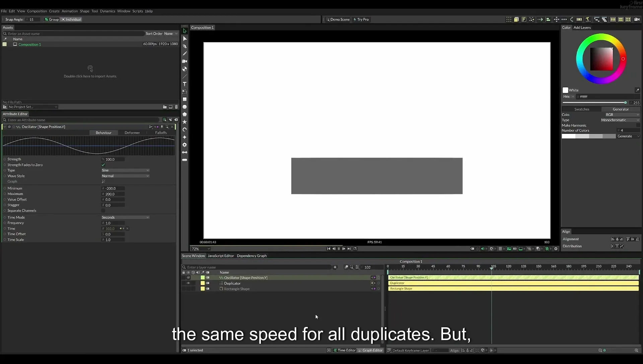This screenshot has width=643, height=364.
Task: Select the Line tool
Action: 185,77
